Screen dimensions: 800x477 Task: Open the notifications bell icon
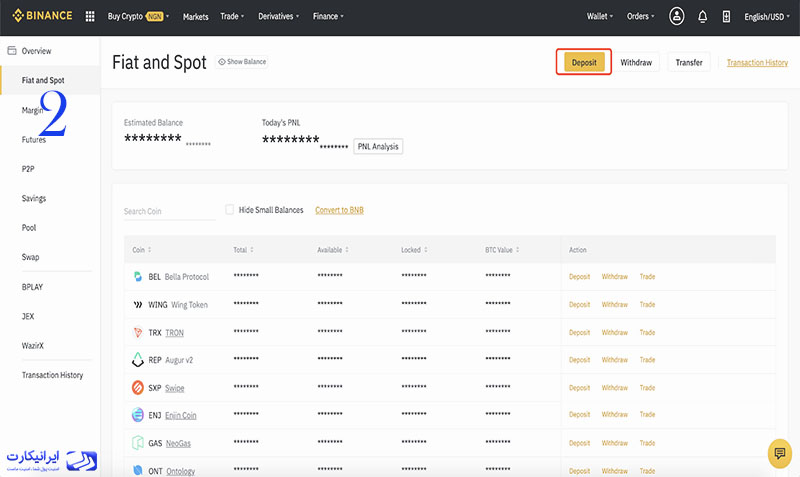[x=703, y=17]
